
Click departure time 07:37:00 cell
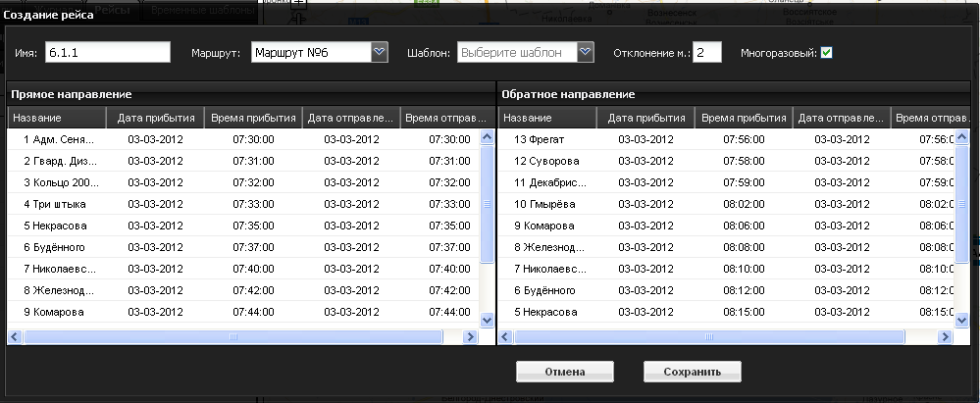pyautogui.click(x=449, y=247)
